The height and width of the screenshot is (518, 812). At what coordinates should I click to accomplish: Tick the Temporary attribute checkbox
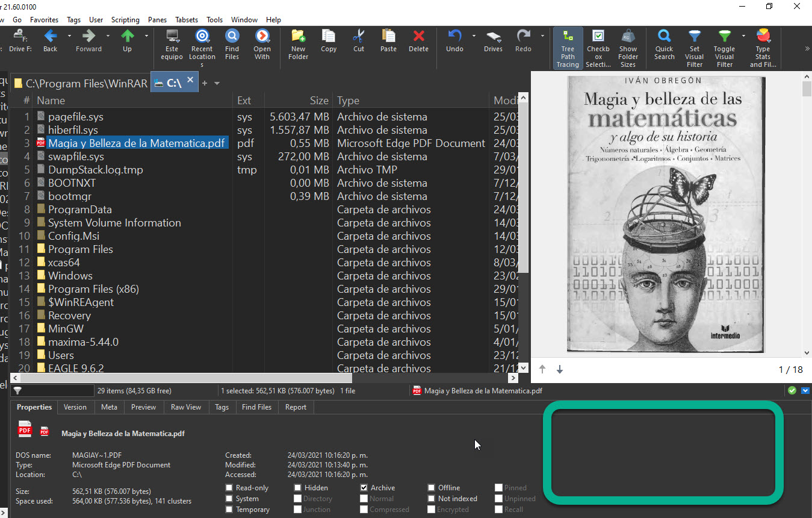pyautogui.click(x=229, y=510)
